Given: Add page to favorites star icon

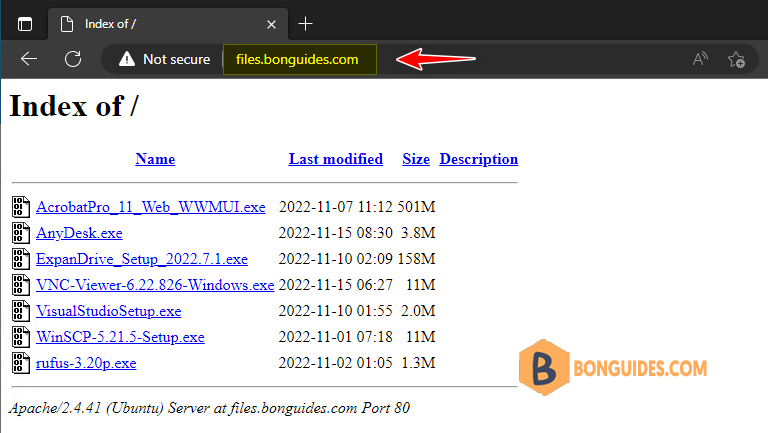Looking at the screenshot, I should coord(736,59).
